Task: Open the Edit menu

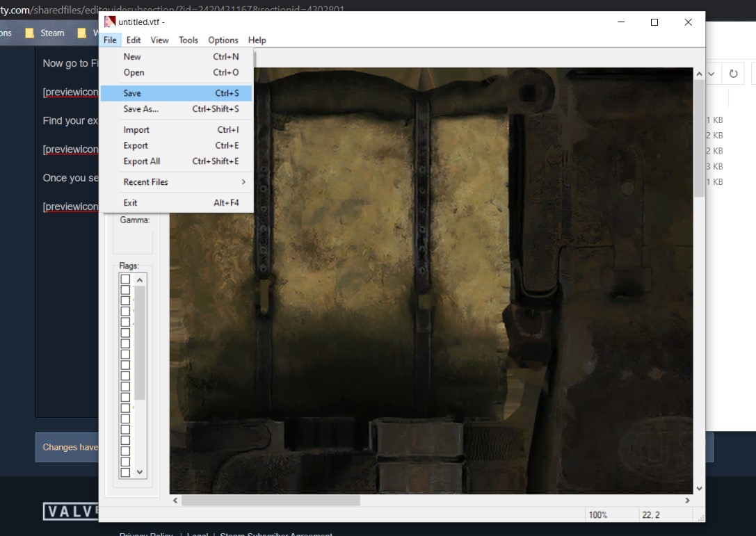Action: 134,40
